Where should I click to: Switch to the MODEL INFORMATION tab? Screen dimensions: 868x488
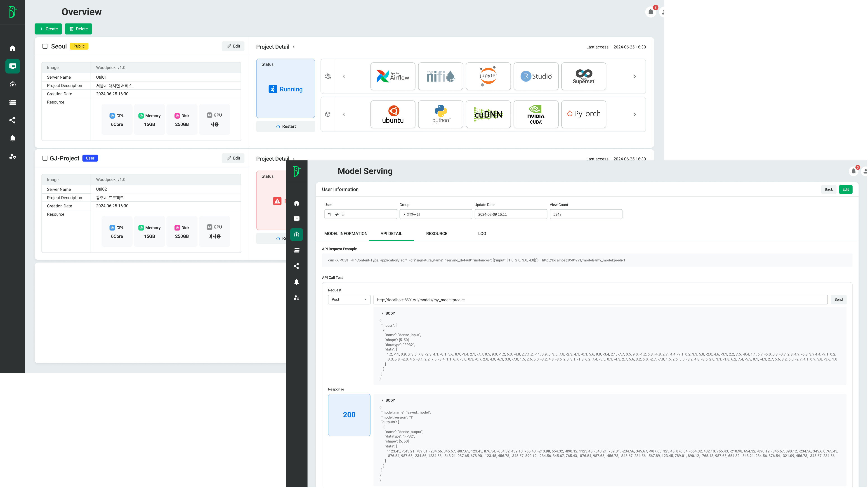click(346, 233)
